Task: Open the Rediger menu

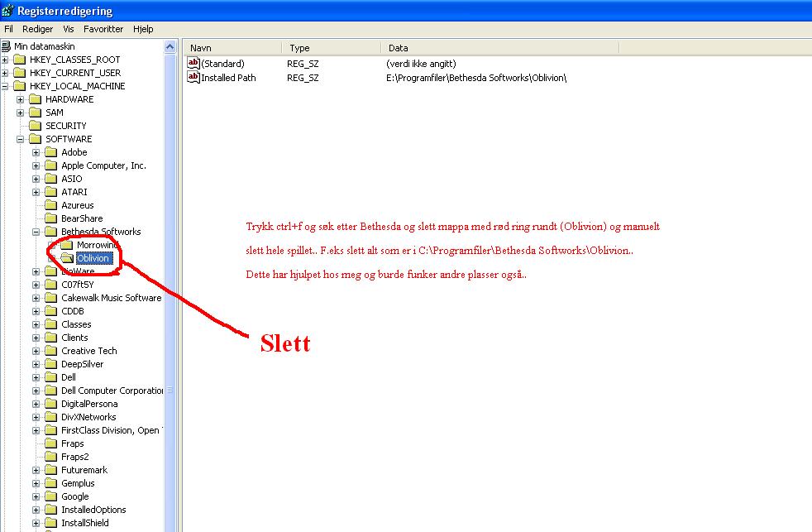Action: (37, 29)
